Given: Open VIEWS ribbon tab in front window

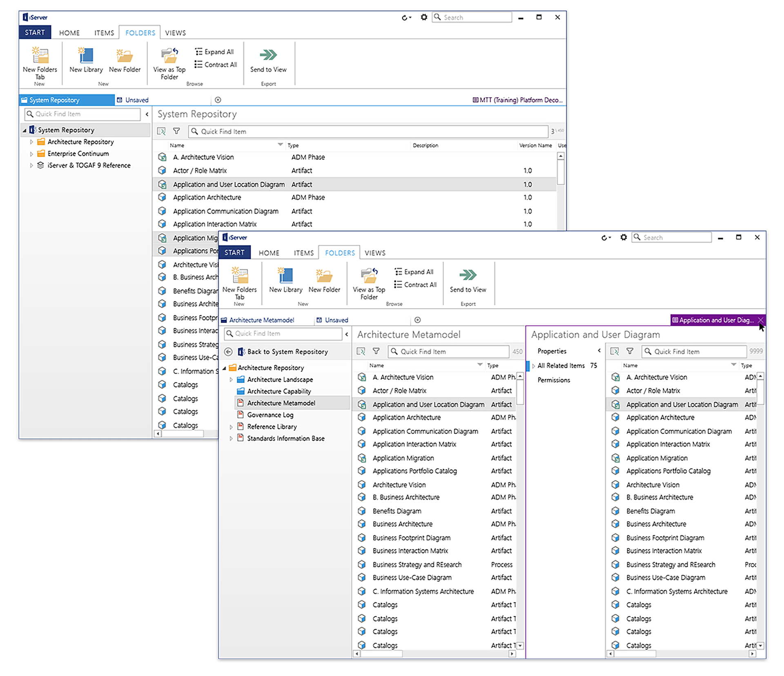Looking at the screenshot, I should [375, 253].
